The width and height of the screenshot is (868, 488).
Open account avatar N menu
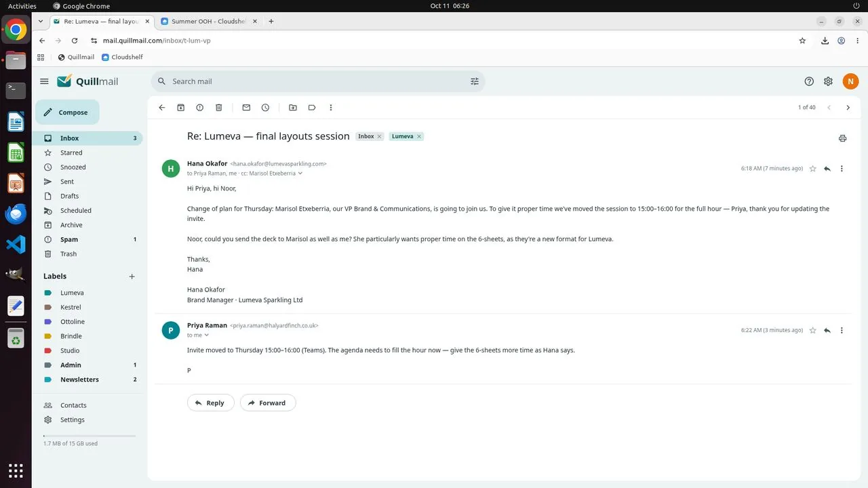[x=850, y=81]
